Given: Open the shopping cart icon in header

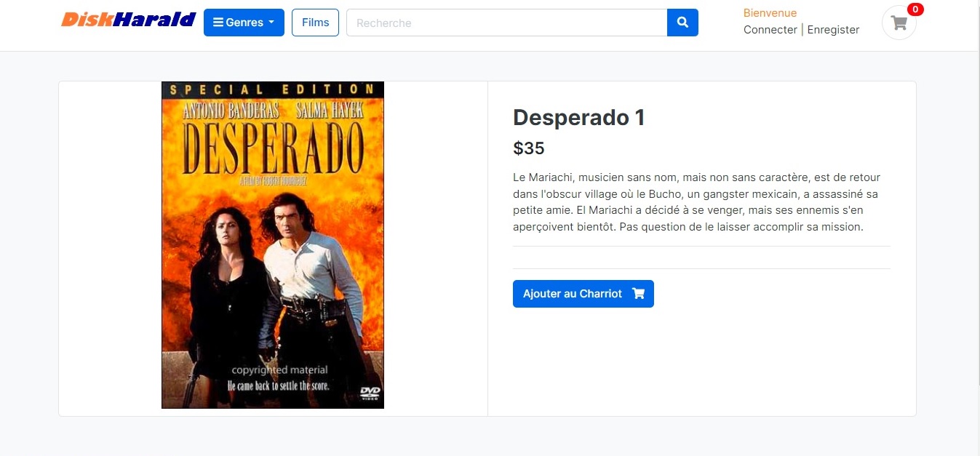Looking at the screenshot, I should click(899, 23).
